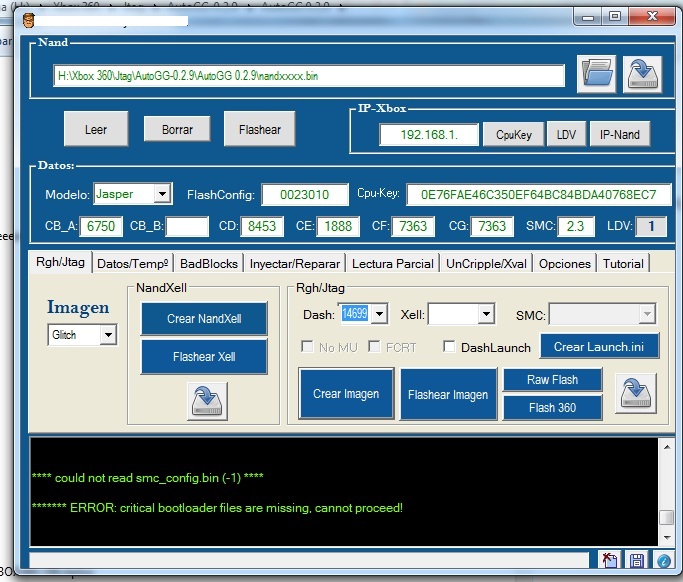This screenshot has width=683, height=582.
Task: Click the blue help icon at bottom right
Action: point(663,560)
